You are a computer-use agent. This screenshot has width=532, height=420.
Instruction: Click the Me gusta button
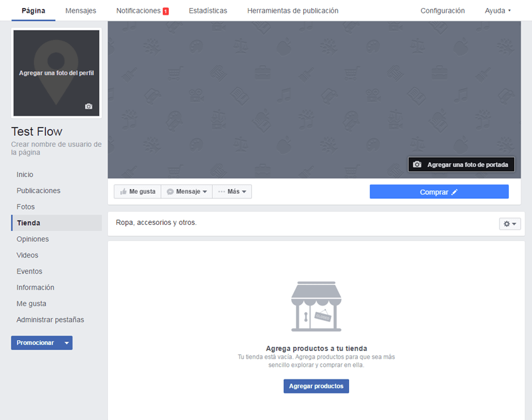[138, 192]
